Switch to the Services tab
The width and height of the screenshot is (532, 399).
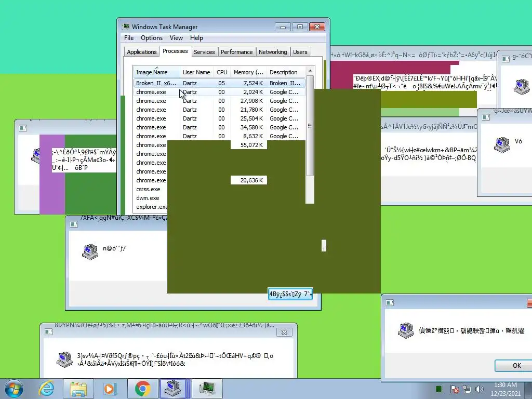204,52
